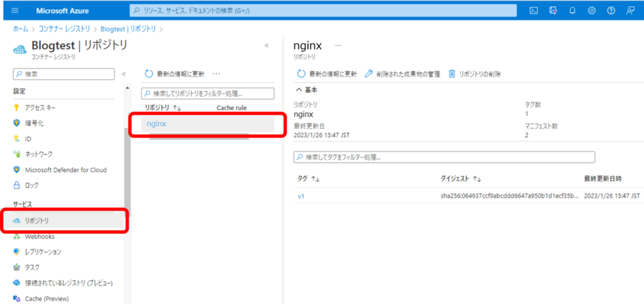Open the notifications bell
Viewport: 644px width, 304px height.
click(x=572, y=11)
